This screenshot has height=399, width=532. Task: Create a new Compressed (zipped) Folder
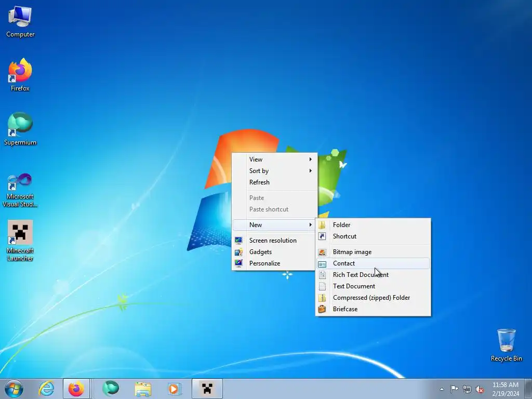(373, 298)
